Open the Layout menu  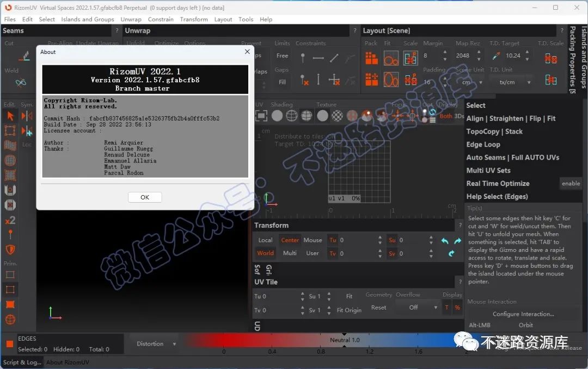click(x=223, y=19)
